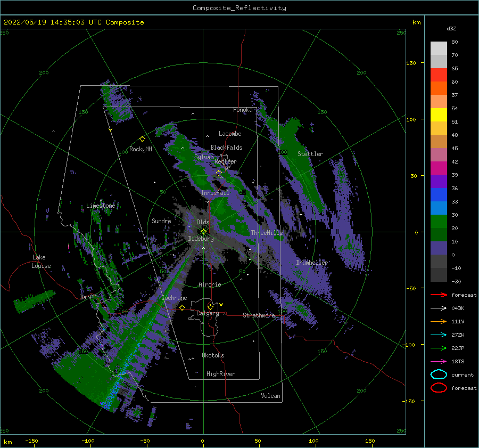Click the 'current' legend text
Screen dimensions: 479x448
463,374
